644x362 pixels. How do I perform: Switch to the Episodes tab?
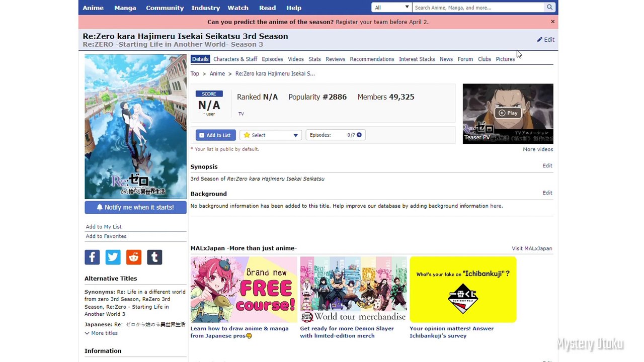272,59
